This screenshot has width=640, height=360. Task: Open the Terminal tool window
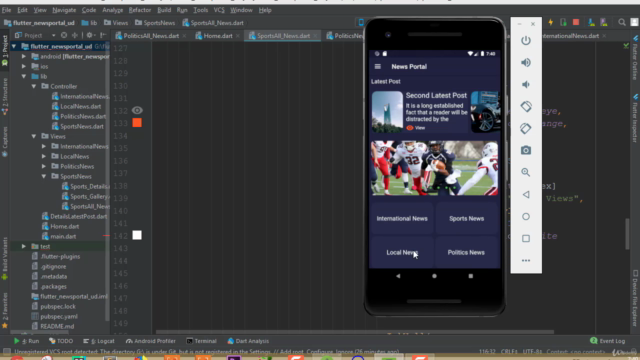tap(201, 341)
